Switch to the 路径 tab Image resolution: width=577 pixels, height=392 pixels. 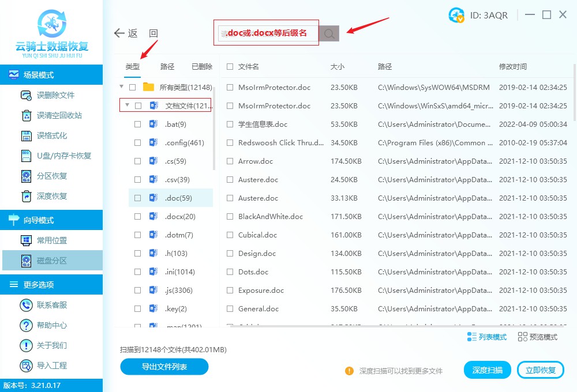[167, 66]
